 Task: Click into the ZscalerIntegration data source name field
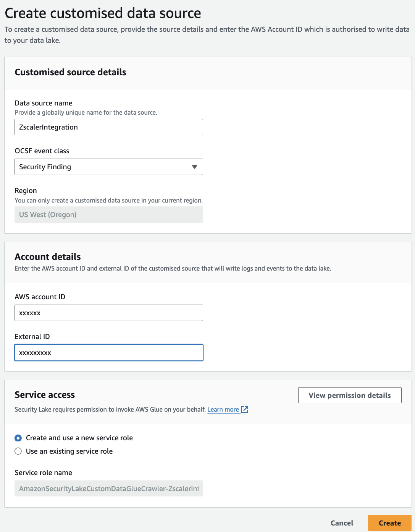pos(108,127)
